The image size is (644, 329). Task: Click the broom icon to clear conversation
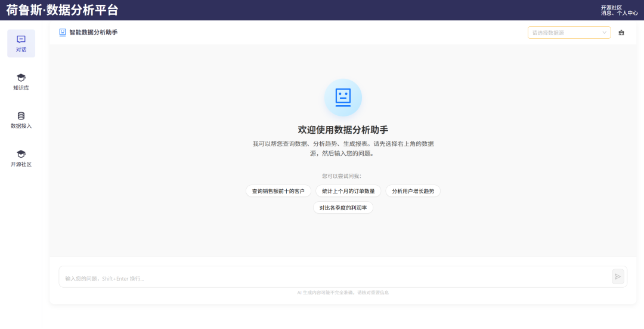(621, 32)
